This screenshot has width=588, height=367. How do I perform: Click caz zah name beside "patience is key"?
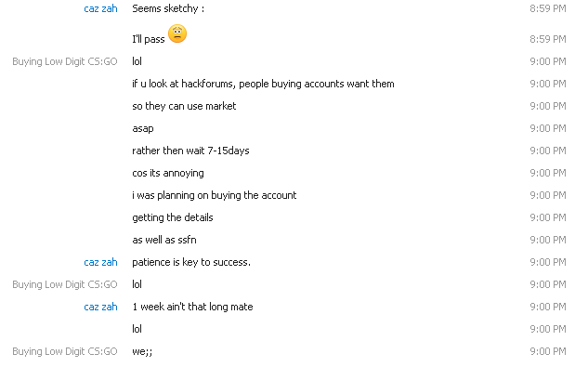click(x=100, y=262)
